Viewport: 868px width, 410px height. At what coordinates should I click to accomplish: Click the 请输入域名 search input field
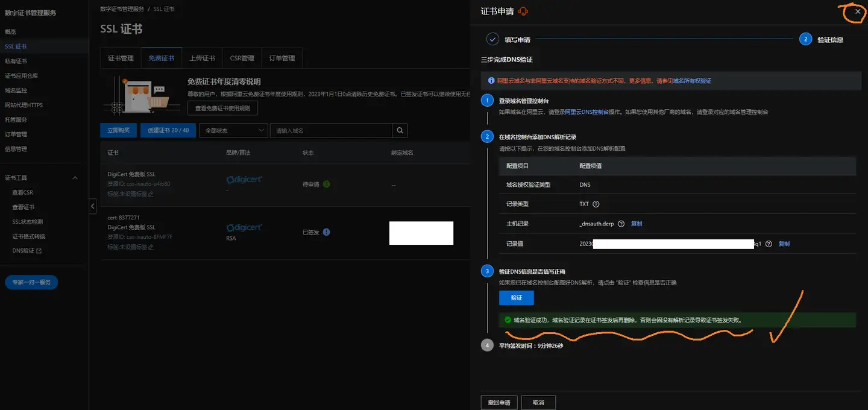[332, 130]
